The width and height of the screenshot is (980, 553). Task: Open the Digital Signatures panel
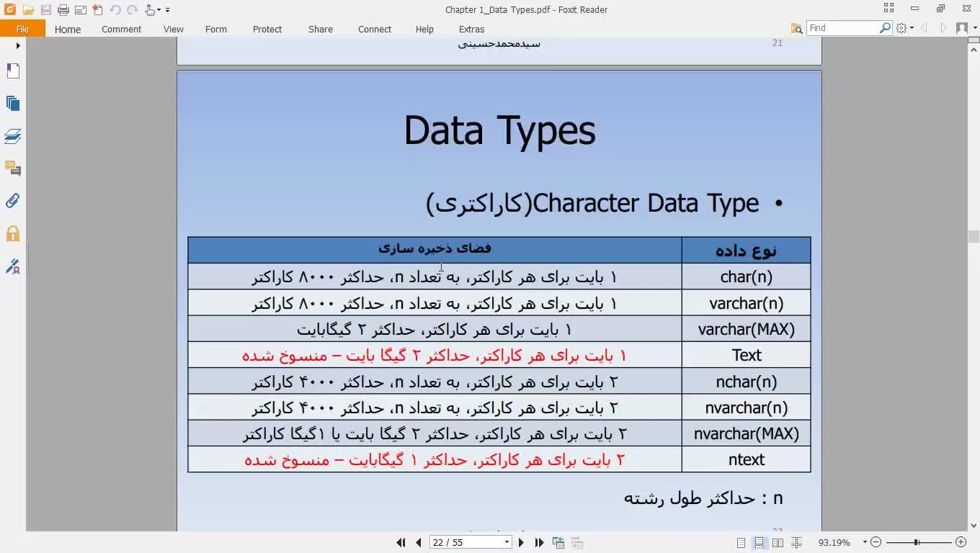[x=13, y=266]
